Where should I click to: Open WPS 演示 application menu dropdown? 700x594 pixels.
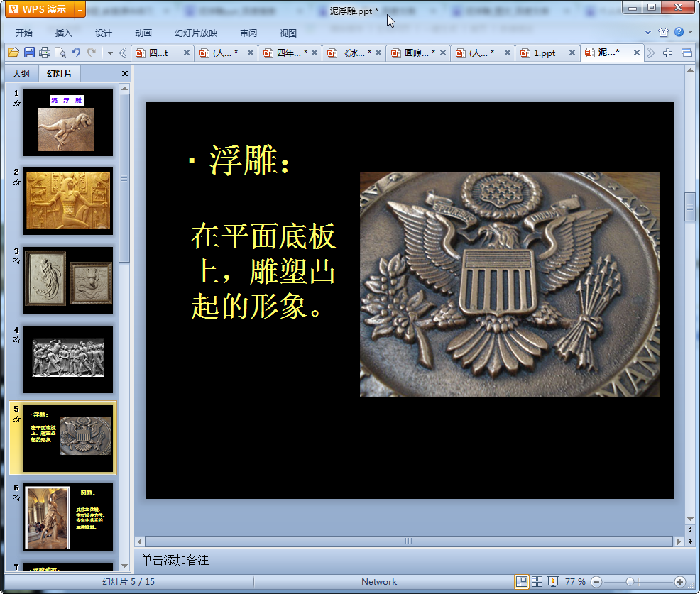click(x=80, y=9)
